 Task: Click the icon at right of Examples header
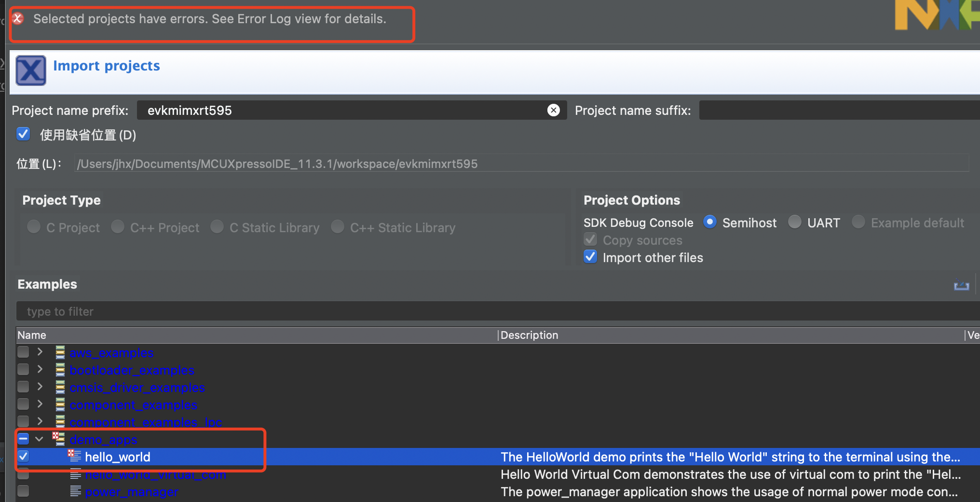click(x=961, y=285)
